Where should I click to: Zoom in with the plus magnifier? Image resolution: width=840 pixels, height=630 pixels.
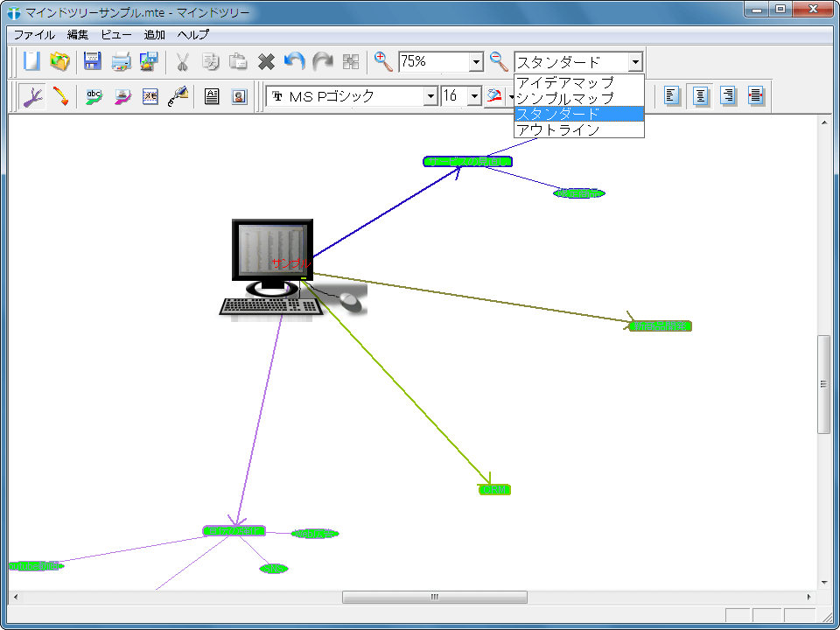coord(383,61)
